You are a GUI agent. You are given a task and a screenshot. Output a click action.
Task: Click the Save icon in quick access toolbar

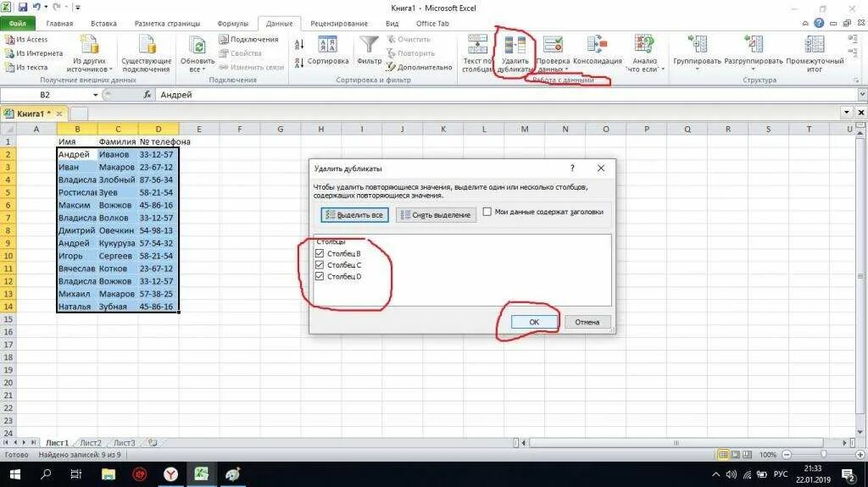click(23, 8)
